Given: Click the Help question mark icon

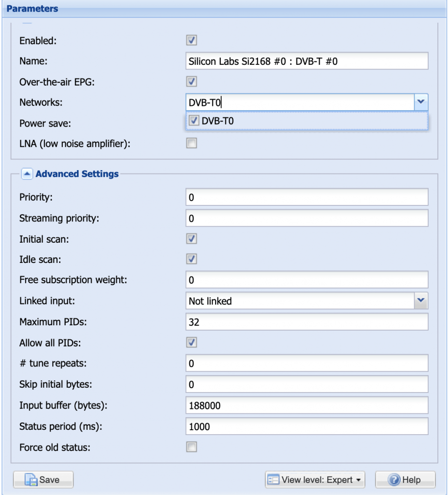Looking at the screenshot, I should point(394,480).
